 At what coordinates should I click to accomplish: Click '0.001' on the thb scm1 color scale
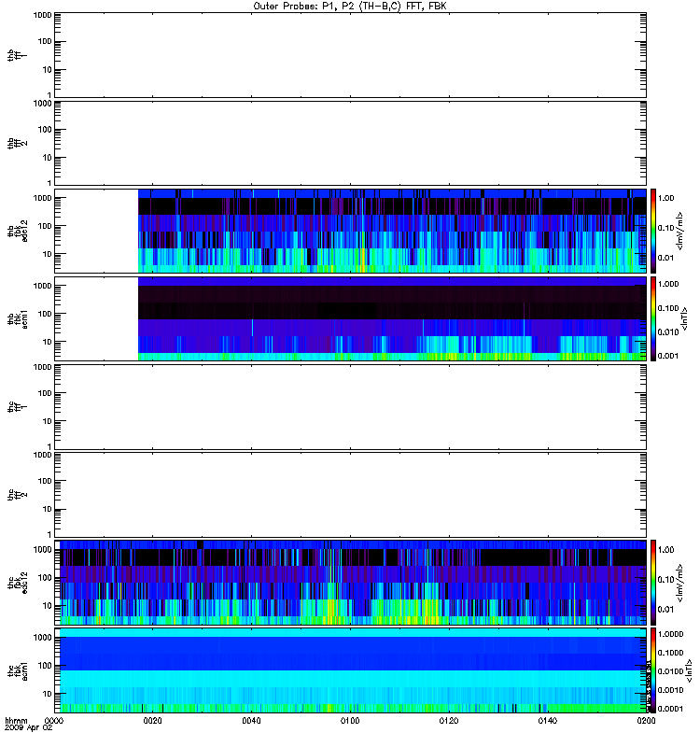click(668, 356)
